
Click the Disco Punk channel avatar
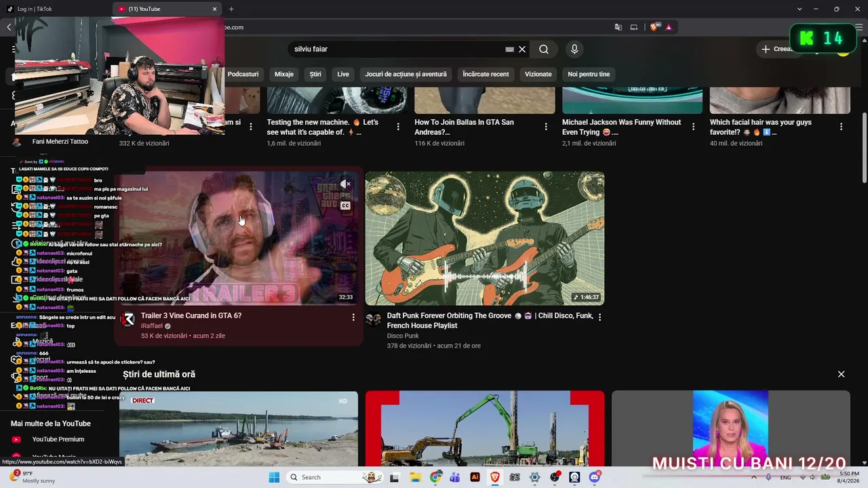(x=374, y=320)
